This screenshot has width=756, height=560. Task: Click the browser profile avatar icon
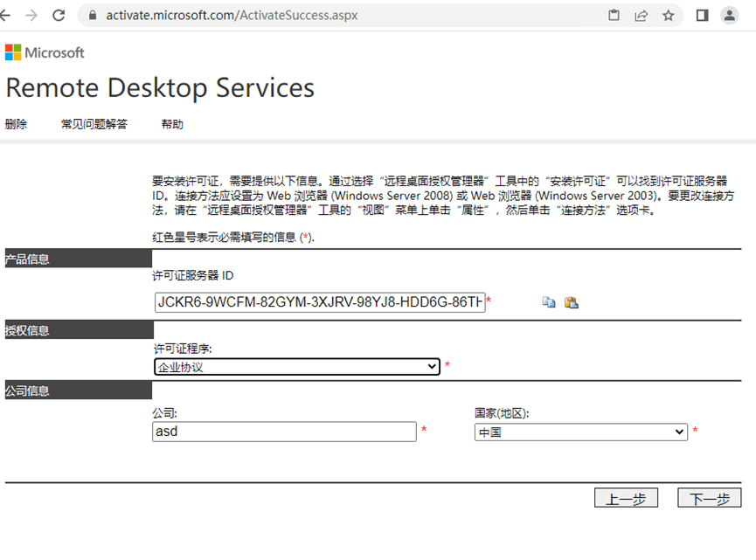729,15
